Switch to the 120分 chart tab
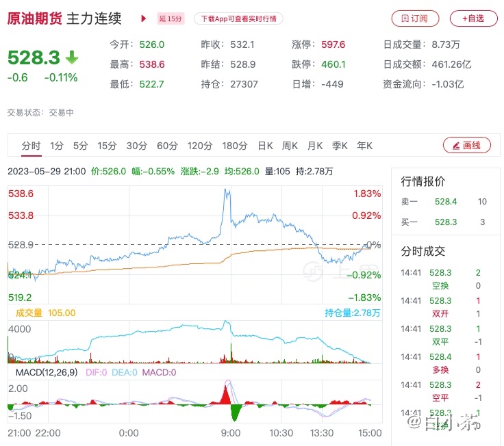Image resolution: width=504 pixels, height=446 pixels. (x=200, y=146)
